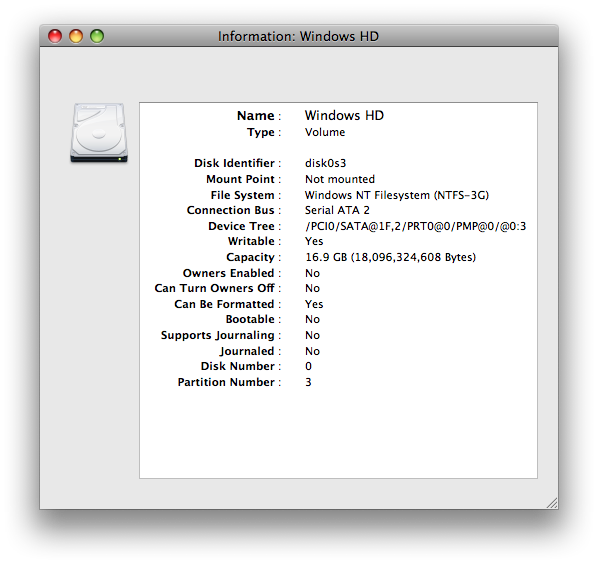Click the 'Not mounted' mount point value
598x564 pixels.
tap(340, 179)
